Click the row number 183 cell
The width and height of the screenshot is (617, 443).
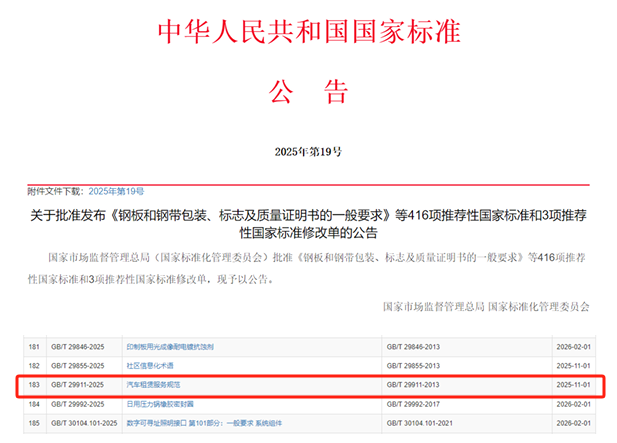point(34,384)
